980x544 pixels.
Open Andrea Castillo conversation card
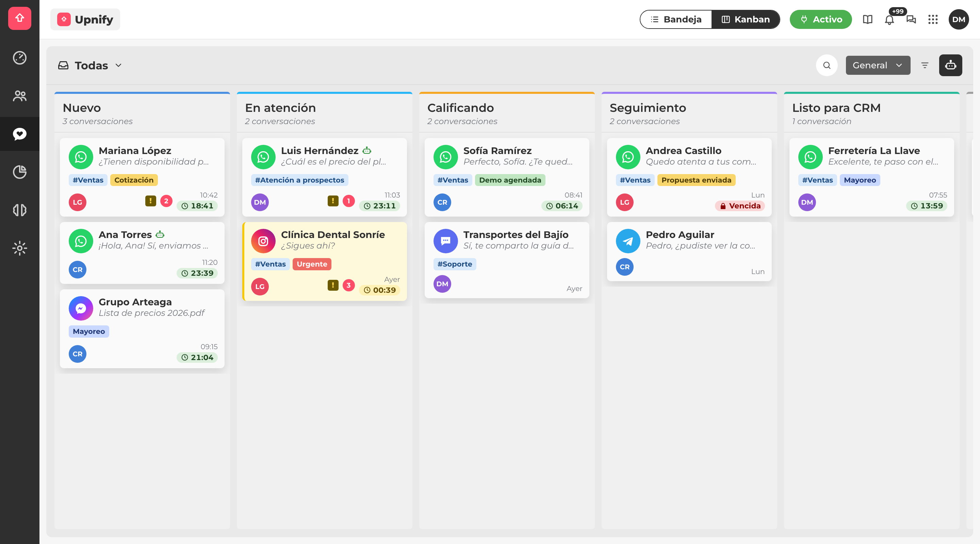click(x=689, y=177)
